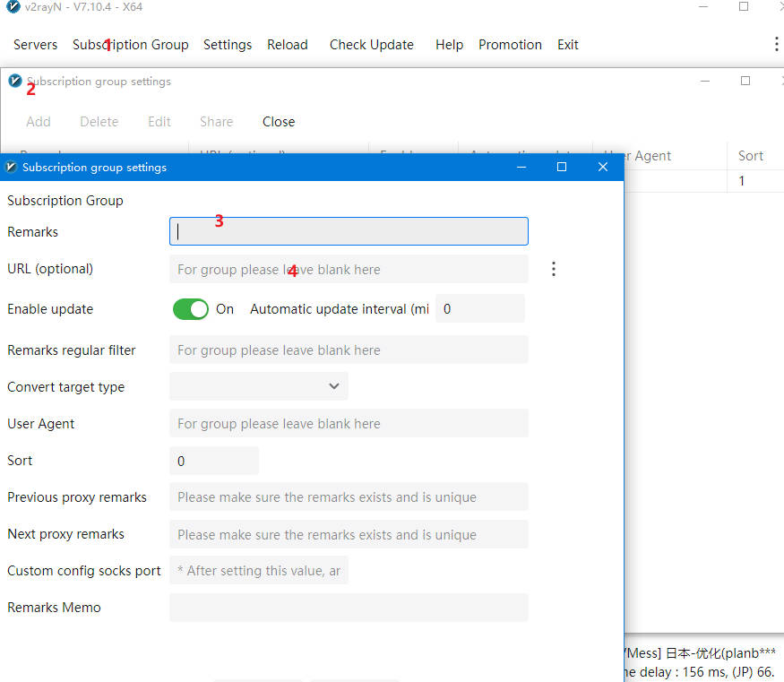The image size is (784, 682).
Task: Open the Subscription Group menu
Action: (x=131, y=45)
